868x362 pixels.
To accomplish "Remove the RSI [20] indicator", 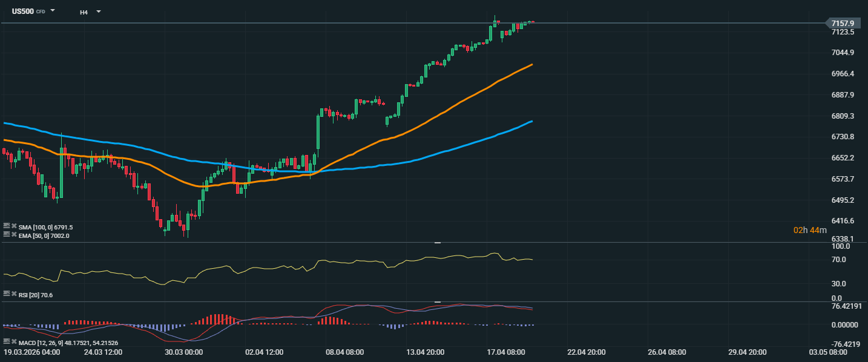I will pos(13,294).
